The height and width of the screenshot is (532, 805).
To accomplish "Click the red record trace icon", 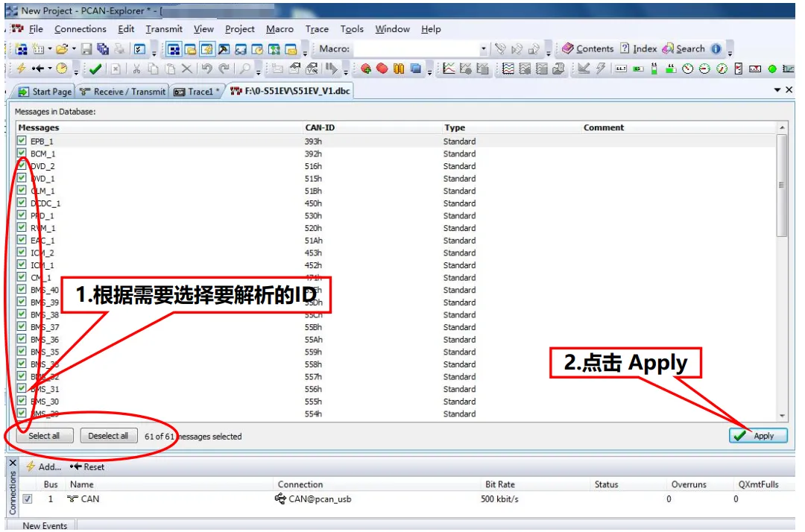I will click(x=382, y=69).
